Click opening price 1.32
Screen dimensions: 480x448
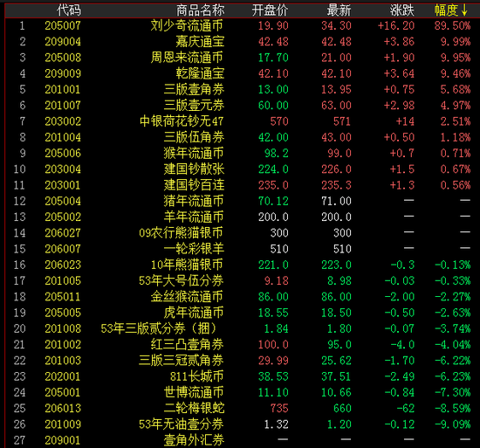click(276, 424)
